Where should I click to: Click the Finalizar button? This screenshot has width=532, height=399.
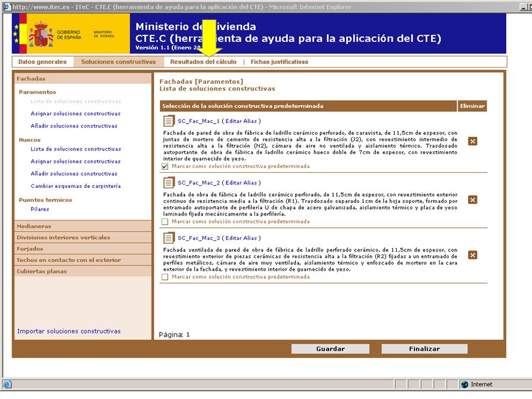pyautogui.click(x=424, y=349)
